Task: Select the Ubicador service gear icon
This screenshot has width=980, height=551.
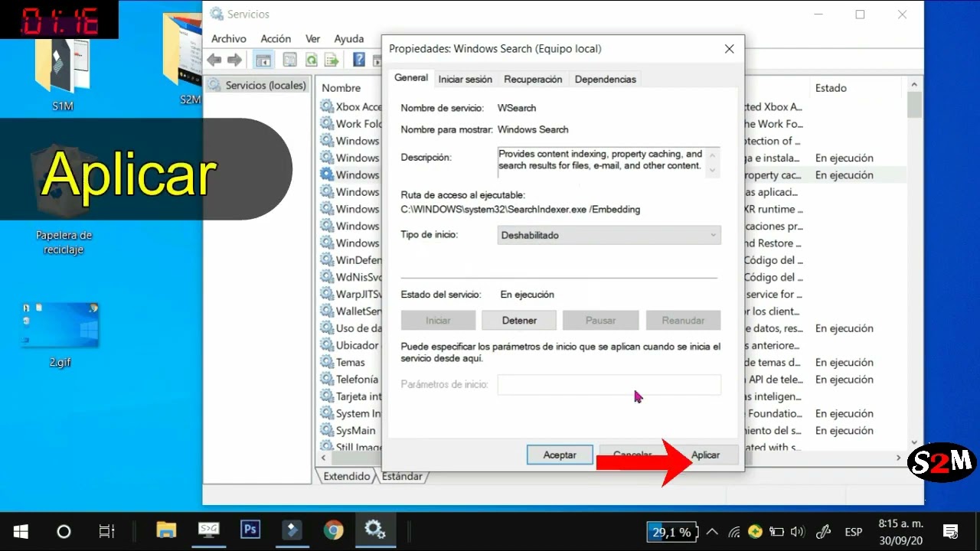Action: click(x=327, y=345)
